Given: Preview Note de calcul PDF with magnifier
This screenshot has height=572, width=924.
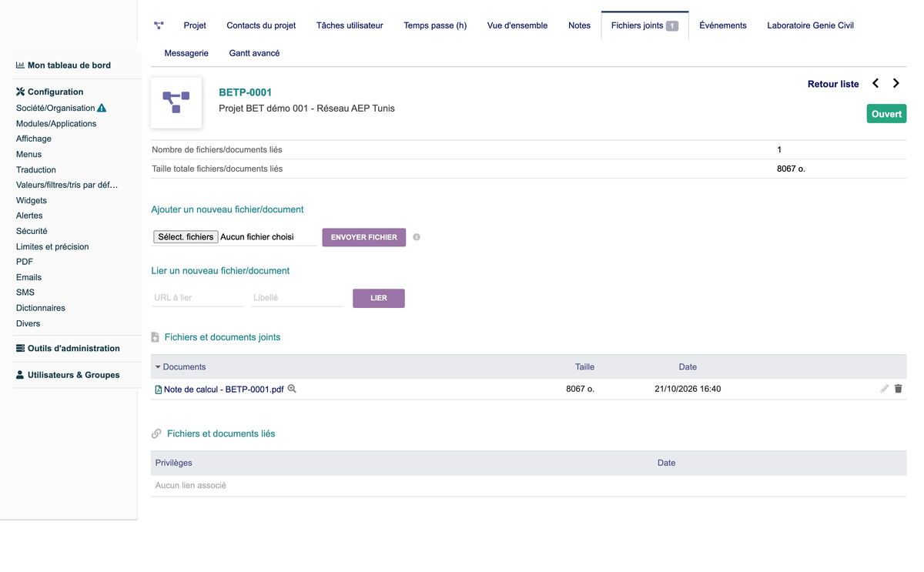Looking at the screenshot, I should pos(292,389).
